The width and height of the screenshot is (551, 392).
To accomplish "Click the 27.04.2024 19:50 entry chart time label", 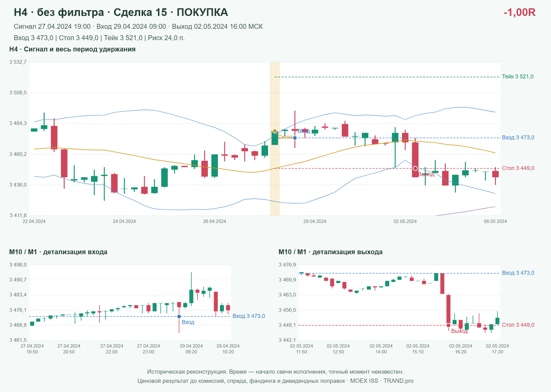I will pyautogui.click(x=32, y=349).
